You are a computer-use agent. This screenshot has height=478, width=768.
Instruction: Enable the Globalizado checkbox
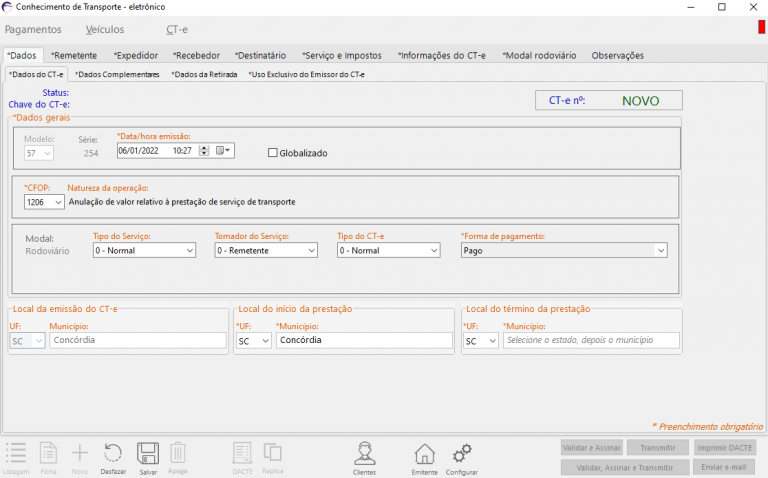coord(273,153)
